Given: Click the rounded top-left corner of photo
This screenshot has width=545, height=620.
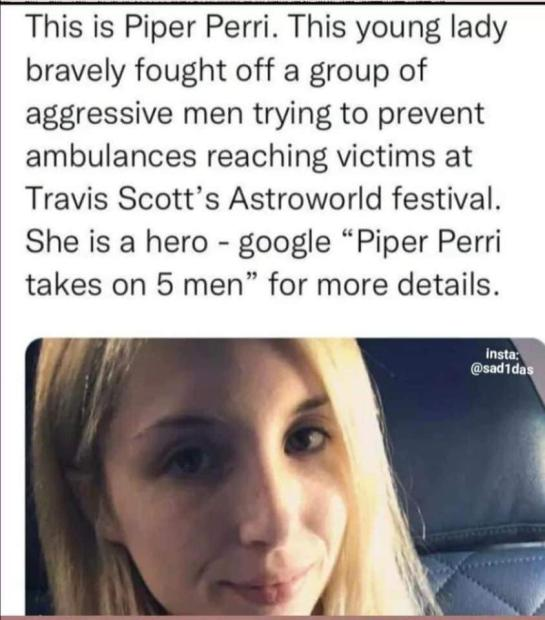Looking at the screenshot, I should [32, 345].
